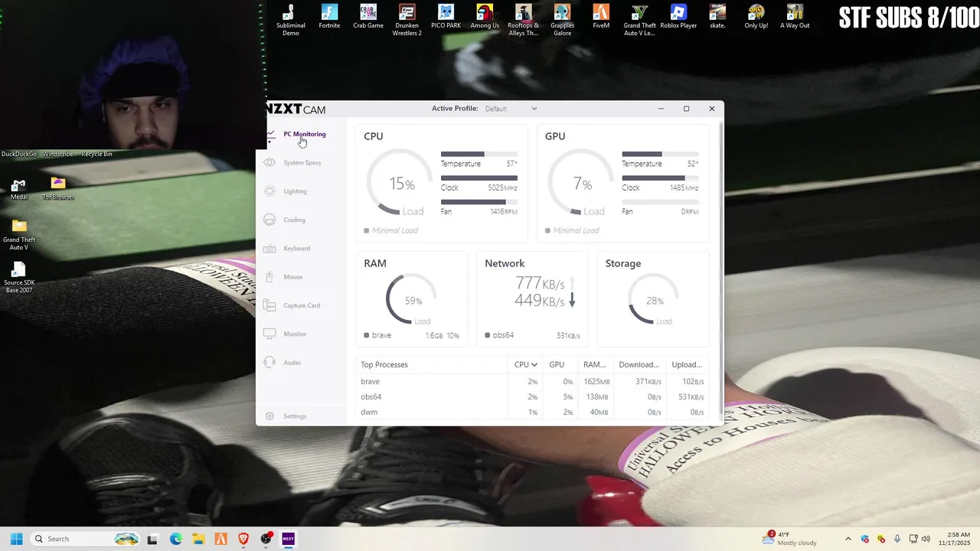This screenshot has width=980, height=551.
Task: Click the RAM column header in Top Processes
Action: (x=594, y=364)
